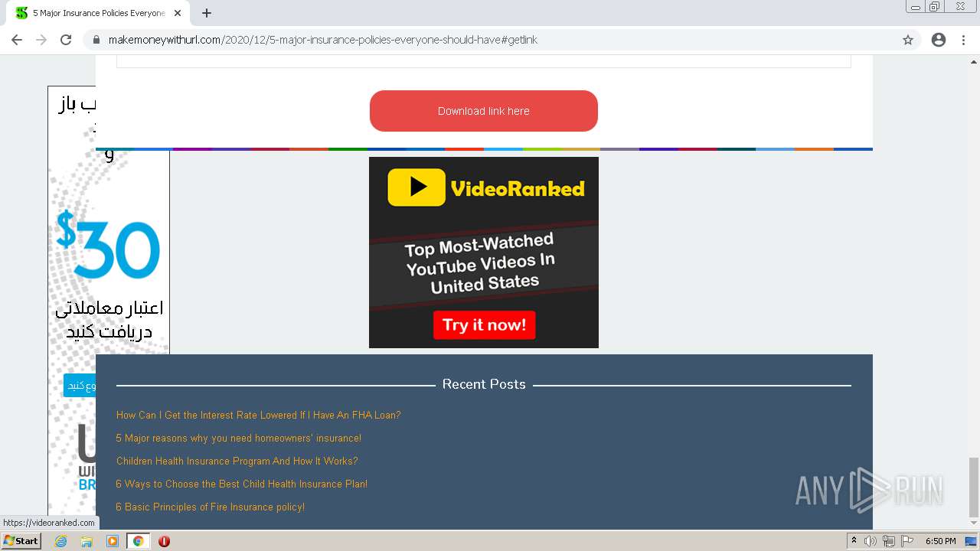Click the scrollbar up arrow

[x=974, y=61]
